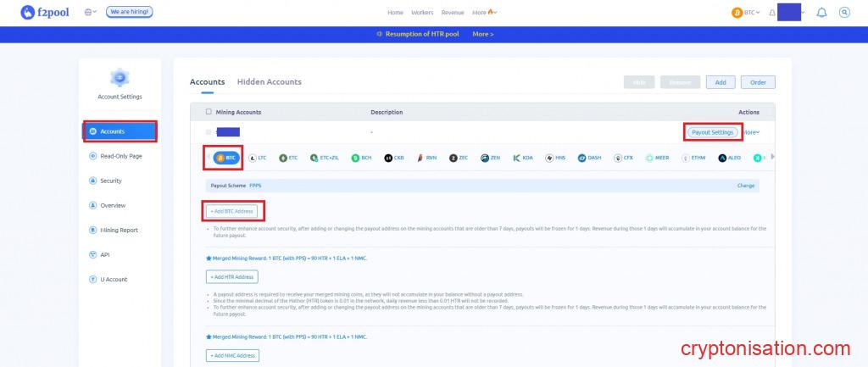Open Mining Report in the sidebar

pyautogui.click(x=118, y=230)
